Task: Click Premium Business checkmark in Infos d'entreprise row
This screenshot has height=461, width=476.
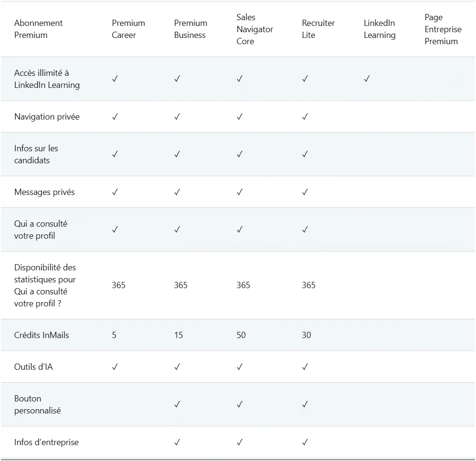Action: click(x=177, y=442)
